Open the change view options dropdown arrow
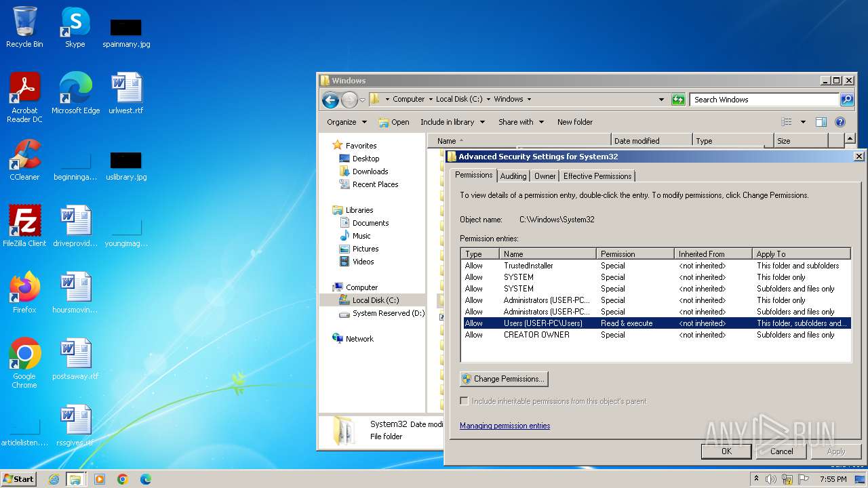 tap(803, 122)
